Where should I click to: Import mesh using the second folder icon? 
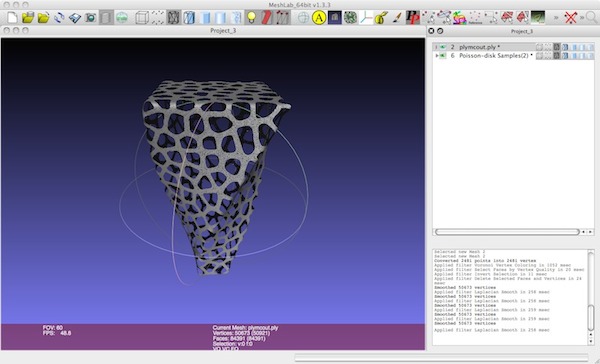click(43, 18)
